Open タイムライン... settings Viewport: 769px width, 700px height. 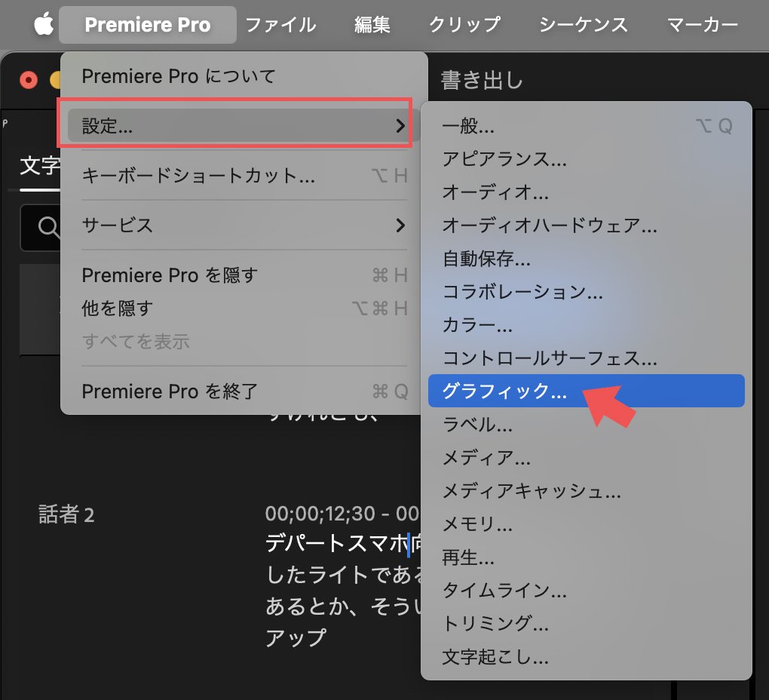click(586, 590)
